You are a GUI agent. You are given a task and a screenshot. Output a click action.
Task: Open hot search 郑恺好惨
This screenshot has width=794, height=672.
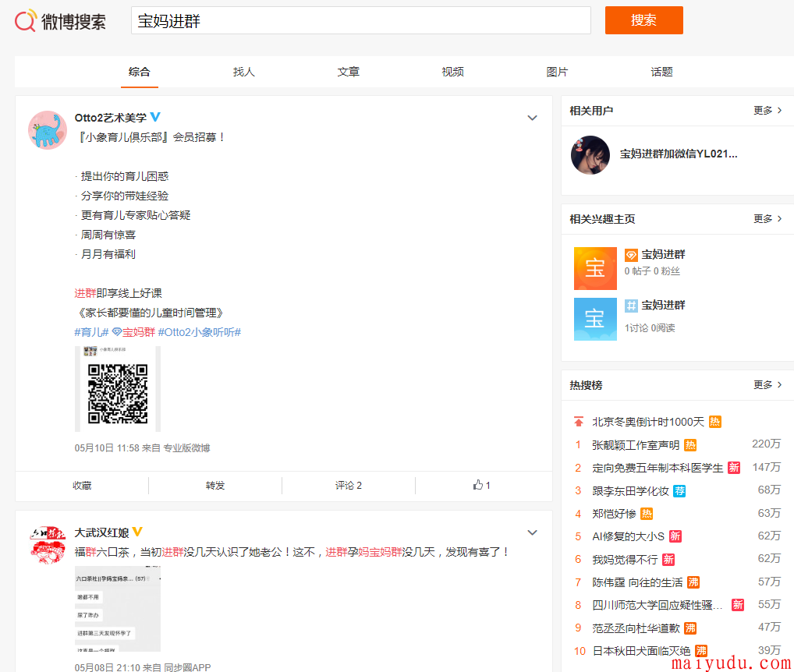click(614, 514)
